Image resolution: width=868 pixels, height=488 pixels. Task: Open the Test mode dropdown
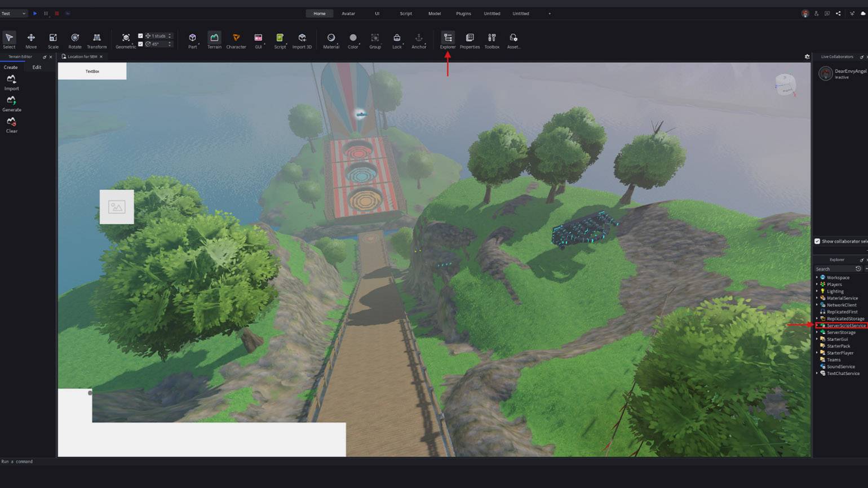point(14,14)
